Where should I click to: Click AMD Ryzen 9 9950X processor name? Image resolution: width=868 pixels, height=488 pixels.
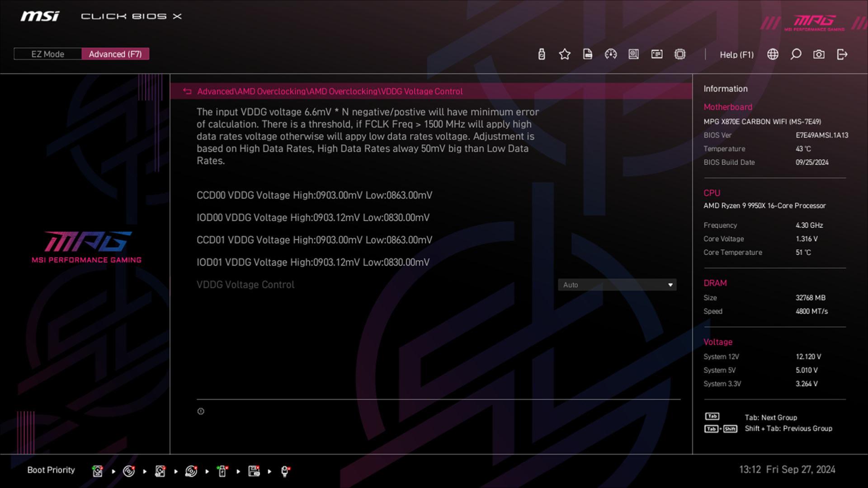click(764, 206)
